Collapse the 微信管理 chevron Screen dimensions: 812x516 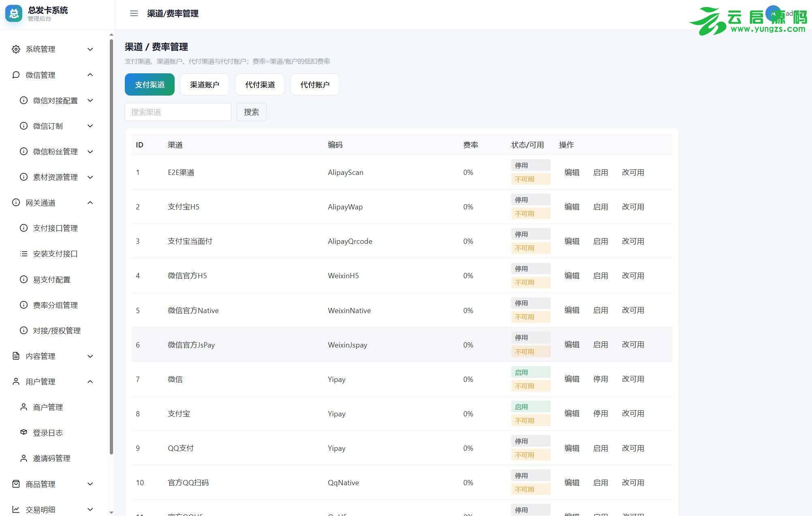pos(90,75)
